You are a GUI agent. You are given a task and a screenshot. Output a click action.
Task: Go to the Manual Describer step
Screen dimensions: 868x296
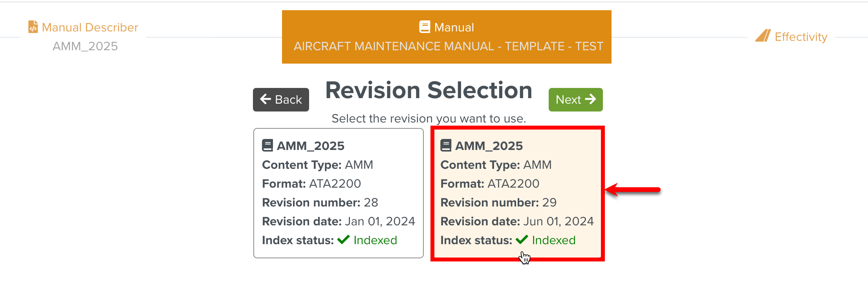[x=83, y=27]
